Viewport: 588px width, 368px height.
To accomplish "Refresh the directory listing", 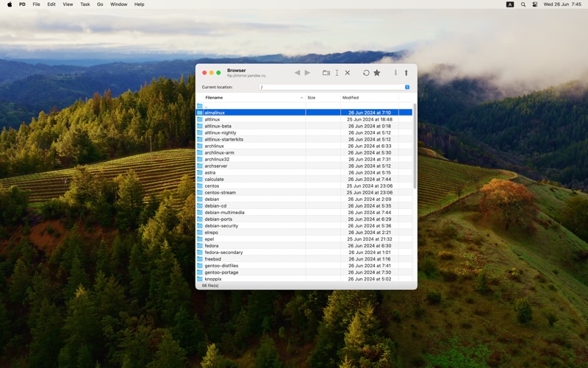I will [x=366, y=73].
